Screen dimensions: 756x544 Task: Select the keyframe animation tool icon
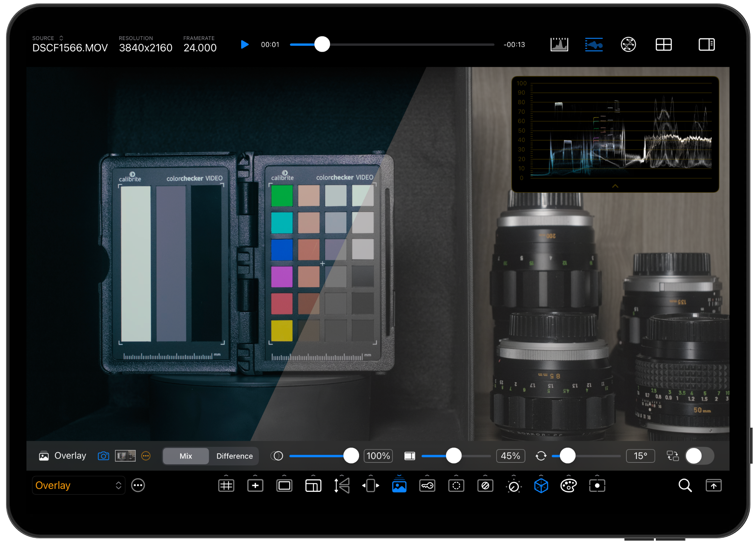pos(427,486)
